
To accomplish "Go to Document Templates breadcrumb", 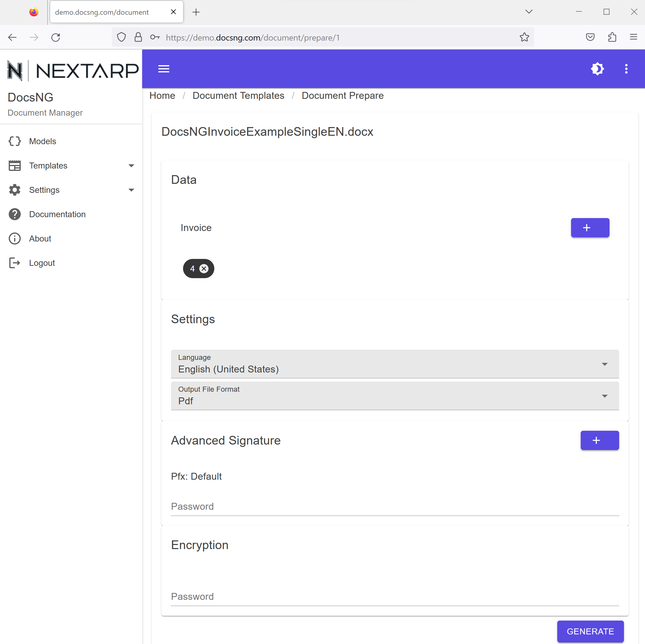I will point(238,96).
